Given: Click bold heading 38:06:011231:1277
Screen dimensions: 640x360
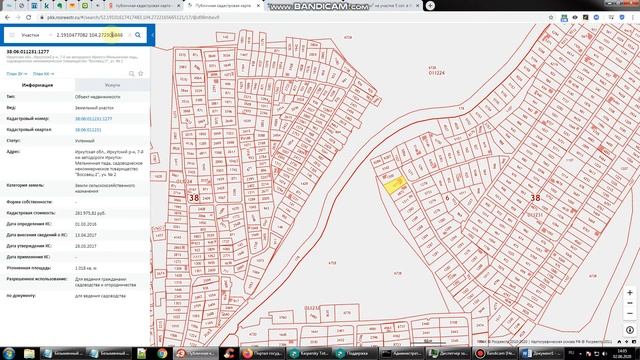Looking at the screenshot, I should click(28, 52).
